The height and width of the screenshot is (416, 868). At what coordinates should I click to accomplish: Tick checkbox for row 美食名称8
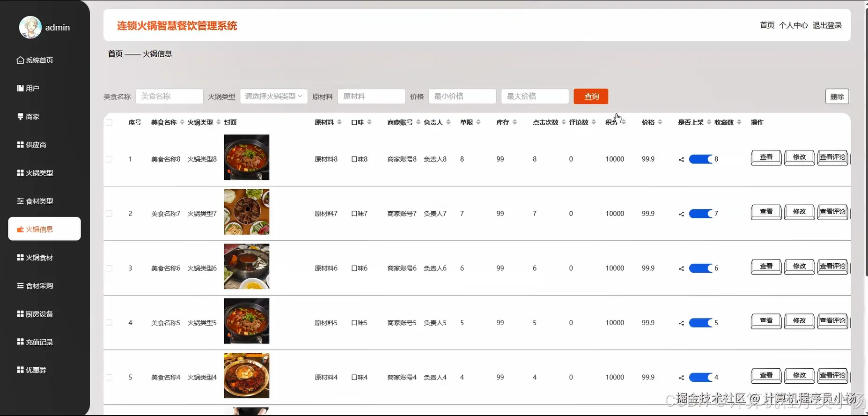point(109,159)
